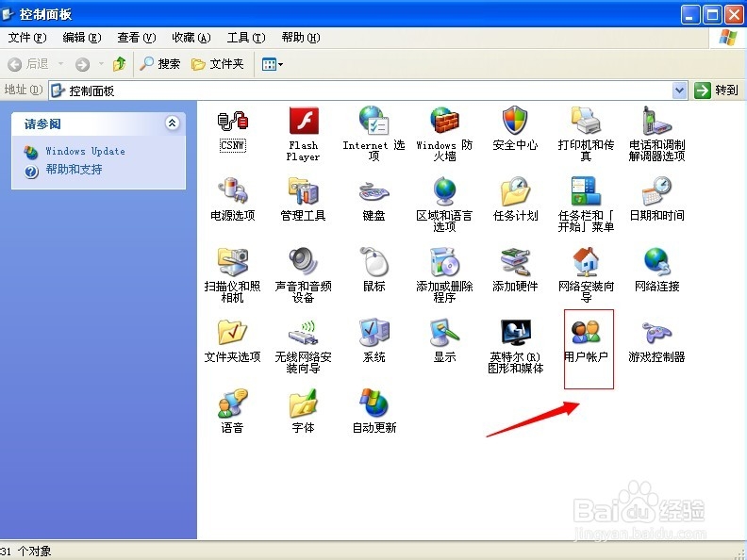747x560 pixels.
Task: Open 打印机和传真 icon
Action: click(586, 121)
